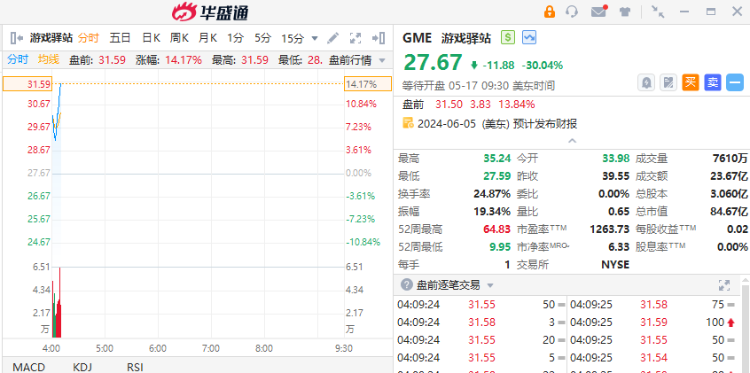Click the 最高 value 35.24
The width and height of the screenshot is (750, 373).
pos(496,159)
